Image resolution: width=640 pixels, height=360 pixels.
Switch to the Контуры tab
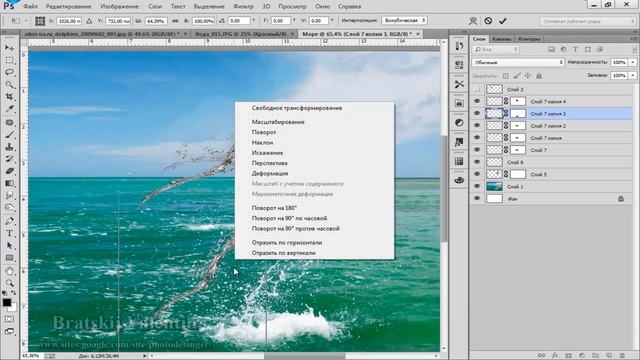pos(529,39)
